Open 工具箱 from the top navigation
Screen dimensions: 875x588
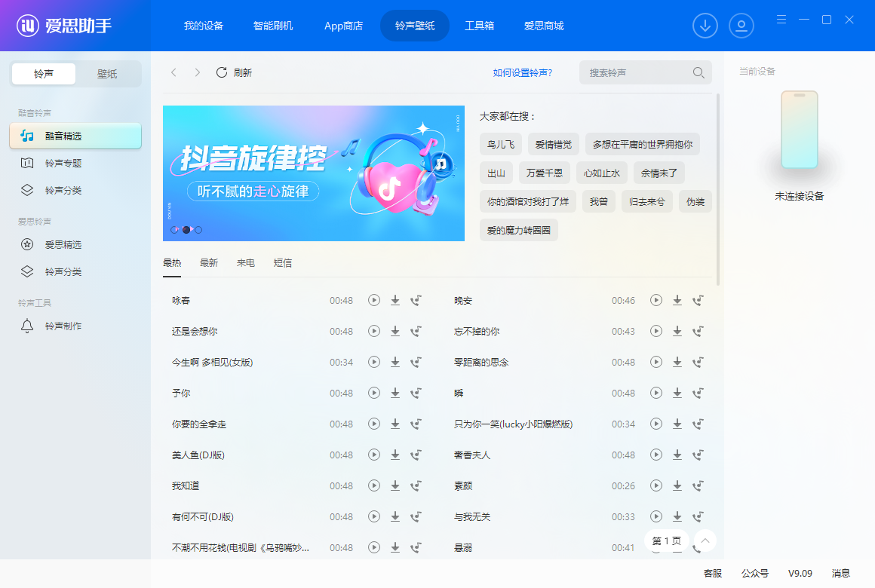(x=480, y=25)
